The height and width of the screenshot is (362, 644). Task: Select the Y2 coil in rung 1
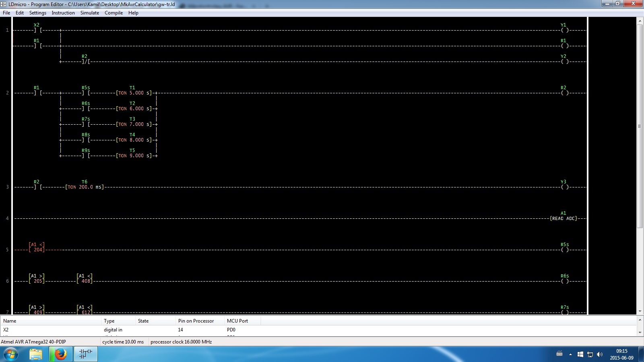point(564,59)
